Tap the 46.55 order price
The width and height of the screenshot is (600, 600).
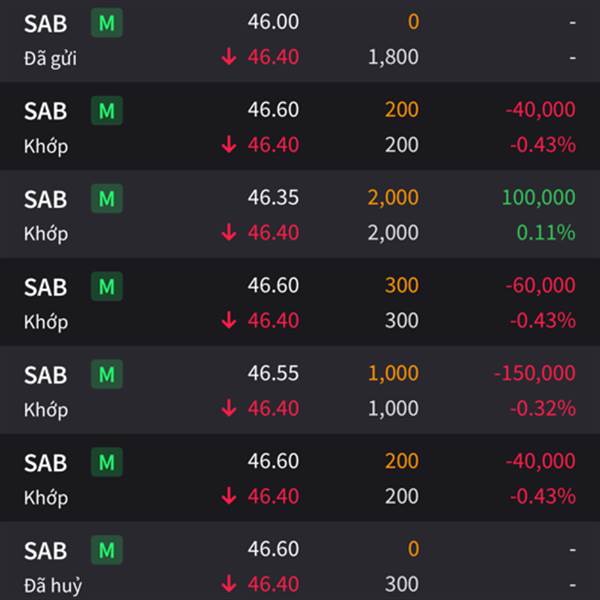click(273, 373)
